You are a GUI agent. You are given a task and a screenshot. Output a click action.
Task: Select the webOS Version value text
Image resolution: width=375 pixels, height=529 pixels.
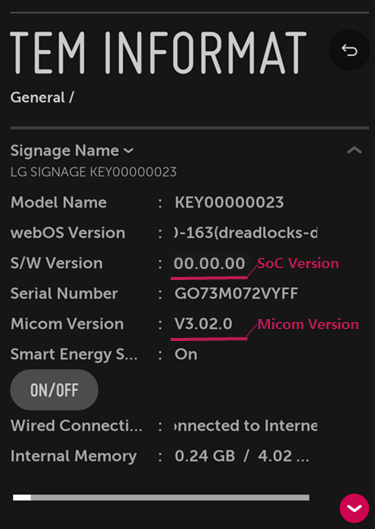tap(246, 233)
